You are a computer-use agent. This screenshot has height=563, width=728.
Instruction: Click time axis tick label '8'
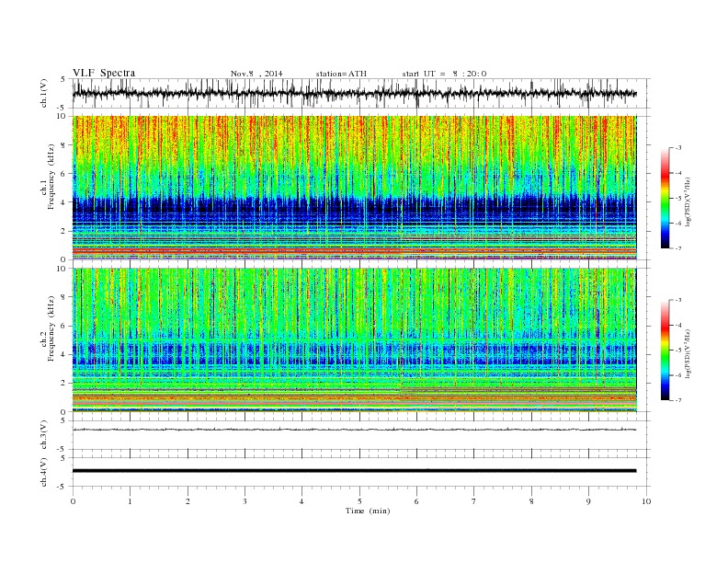(531, 501)
